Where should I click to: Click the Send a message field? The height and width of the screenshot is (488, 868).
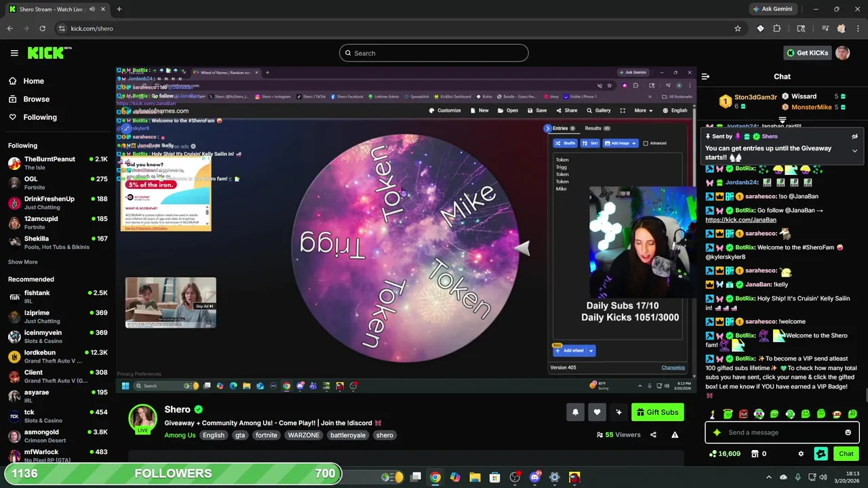pyautogui.click(x=783, y=432)
